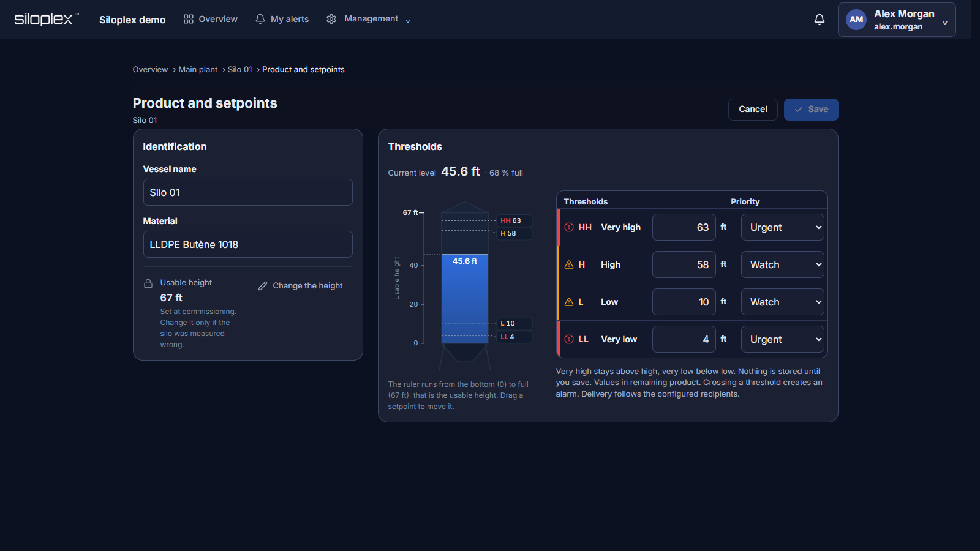Screen dimensions: 980x551
Task: Focus the Very low threshold value 4
Action: pos(684,339)
